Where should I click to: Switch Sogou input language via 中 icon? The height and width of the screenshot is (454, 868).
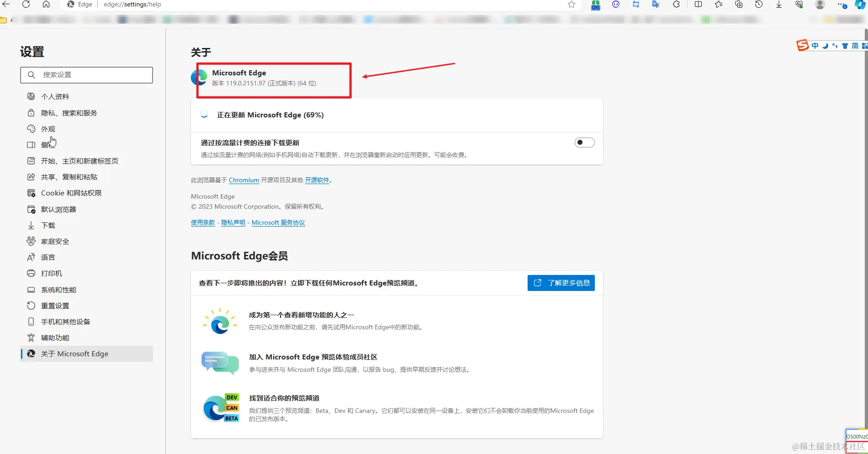tap(815, 46)
